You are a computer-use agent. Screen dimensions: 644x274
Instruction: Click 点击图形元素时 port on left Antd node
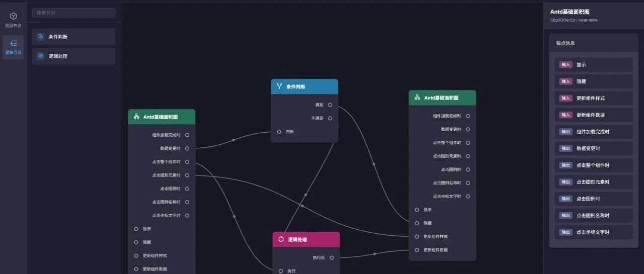(187, 175)
